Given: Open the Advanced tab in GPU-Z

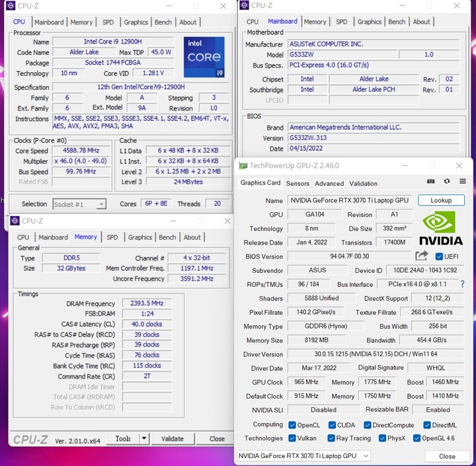Looking at the screenshot, I should pos(329,183).
